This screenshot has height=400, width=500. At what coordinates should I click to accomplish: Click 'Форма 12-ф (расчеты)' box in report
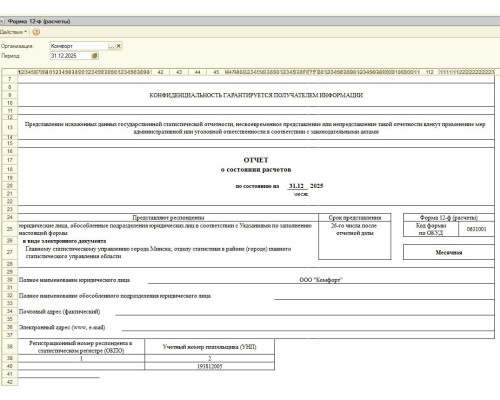[449, 218]
